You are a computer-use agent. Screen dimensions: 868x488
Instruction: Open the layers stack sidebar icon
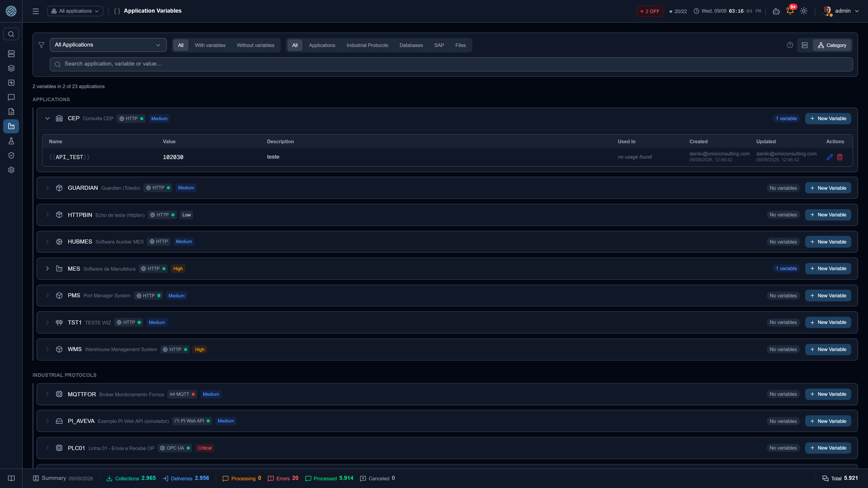(11, 68)
